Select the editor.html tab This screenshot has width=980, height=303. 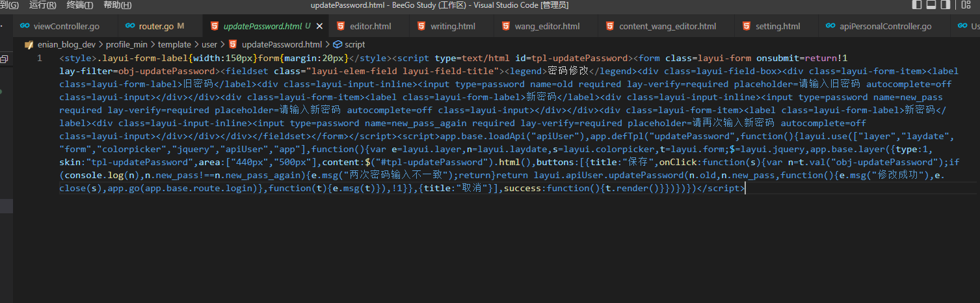point(370,27)
